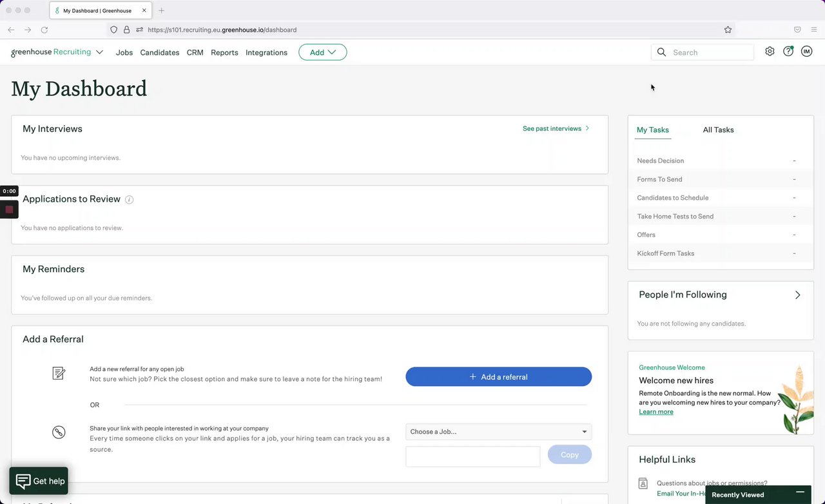Image resolution: width=825 pixels, height=504 pixels.
Task: Click the help question mark icon
Action: click(x=788, y=52)
